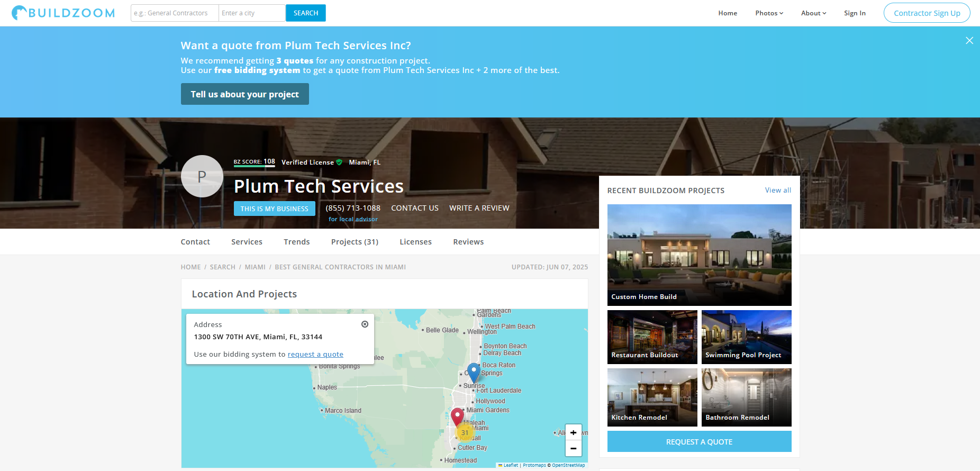Viewport: 980px width, 471px height.
Task: Click UPDATED: JUN 07, 2025 text
Action: click(550, 267)
